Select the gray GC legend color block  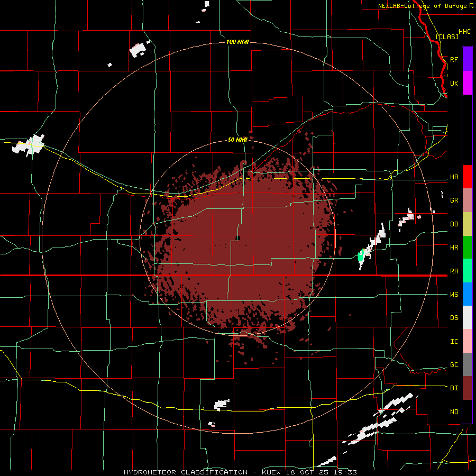467,364
